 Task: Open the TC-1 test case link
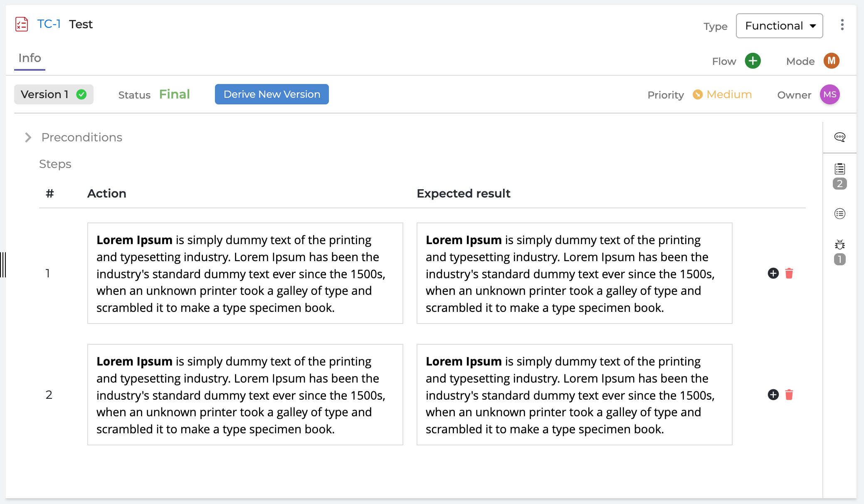[x=49, y=24]
